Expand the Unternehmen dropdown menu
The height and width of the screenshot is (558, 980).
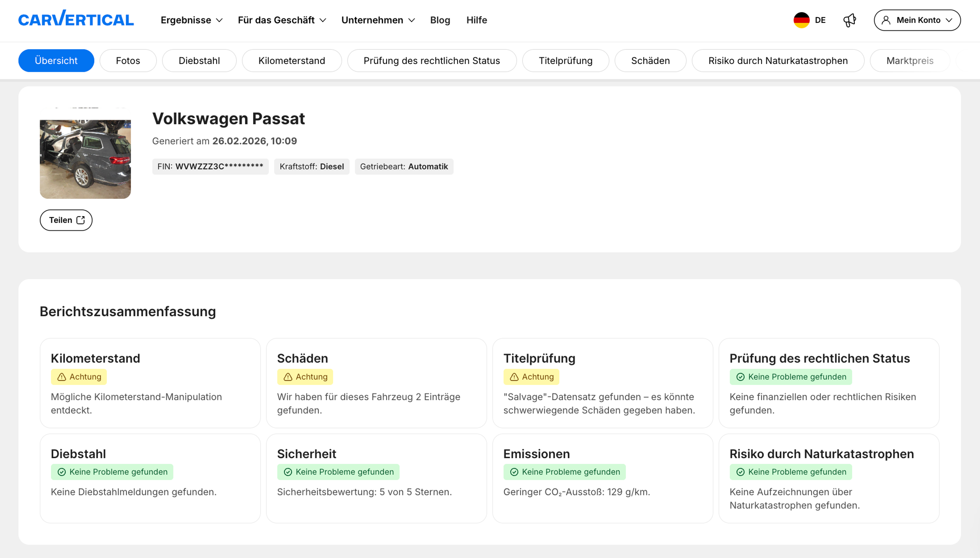[378, 20]
